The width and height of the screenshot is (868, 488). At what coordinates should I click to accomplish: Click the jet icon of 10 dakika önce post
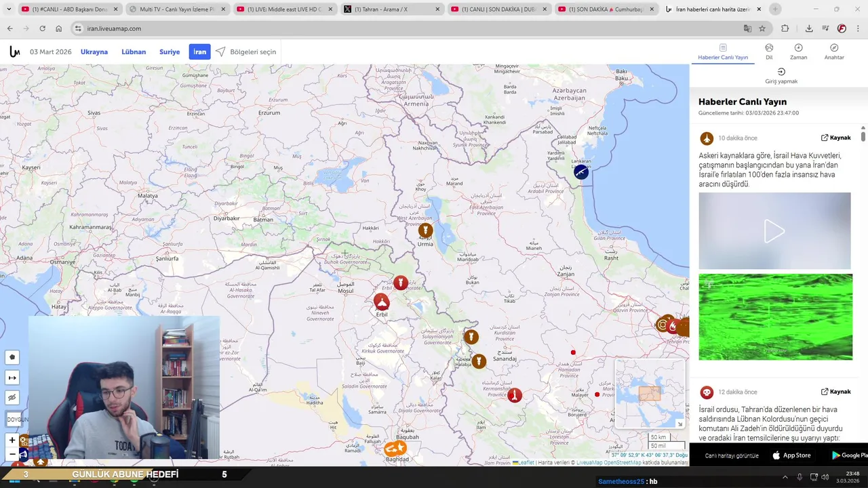tap(707, 138)
